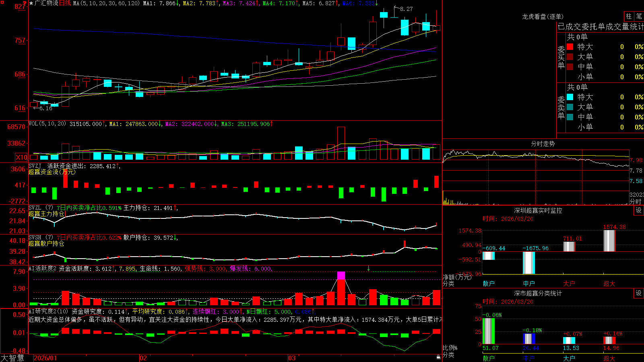644x362 pixels.
Task: Click the dark red 中单 buy swatch
Action: pyautogui.click(x=570, y=67)
